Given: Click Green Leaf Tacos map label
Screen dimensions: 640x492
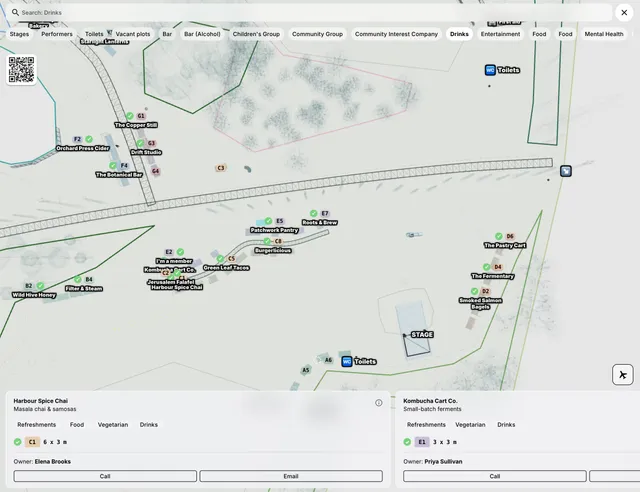Looking at the screenshot, I should (226, 268).
